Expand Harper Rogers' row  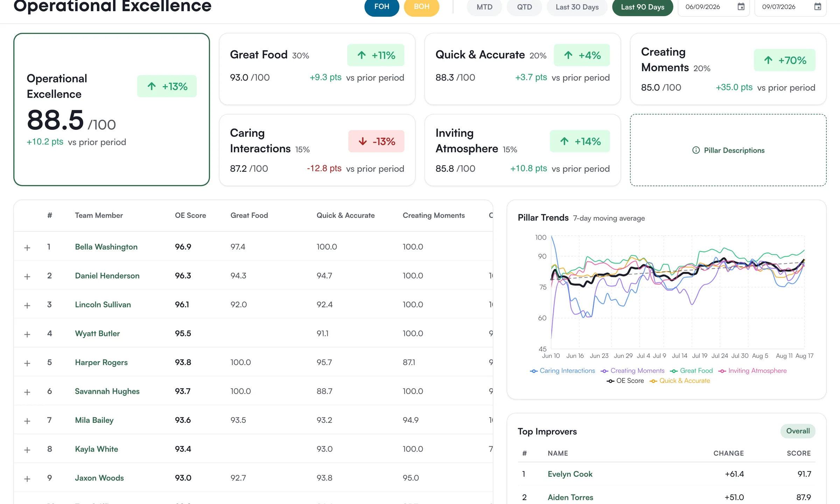pyautogui.click(x=27, y=363)
